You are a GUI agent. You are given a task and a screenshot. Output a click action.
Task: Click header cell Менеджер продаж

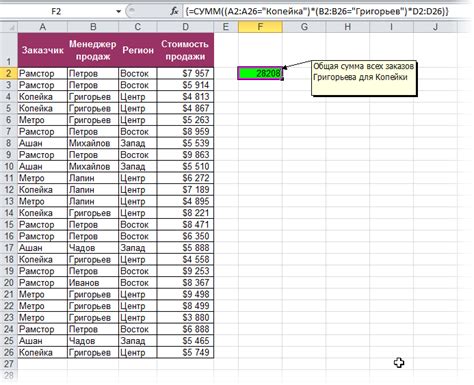[93, 50]
